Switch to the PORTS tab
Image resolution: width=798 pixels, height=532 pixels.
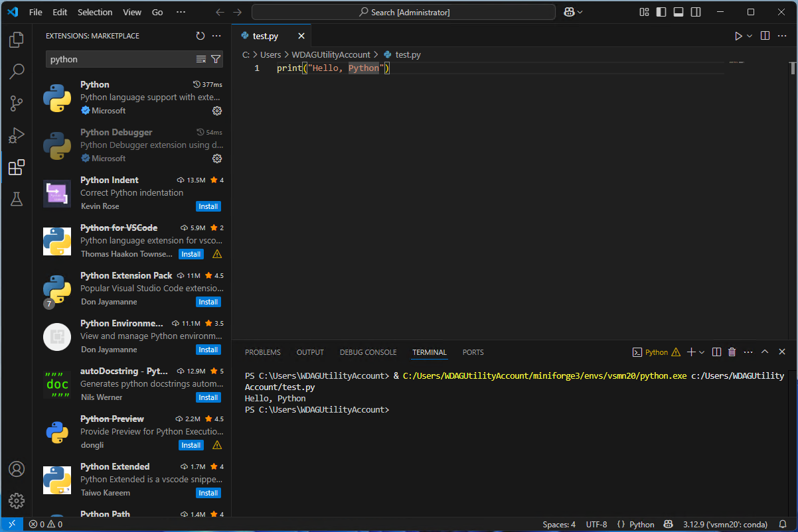tap(473, 352)
